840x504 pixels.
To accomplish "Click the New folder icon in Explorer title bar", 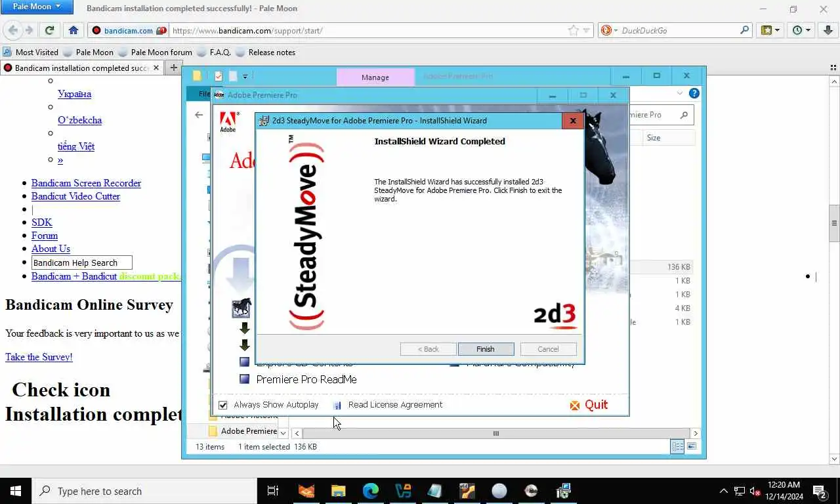I will coord(232,76).
